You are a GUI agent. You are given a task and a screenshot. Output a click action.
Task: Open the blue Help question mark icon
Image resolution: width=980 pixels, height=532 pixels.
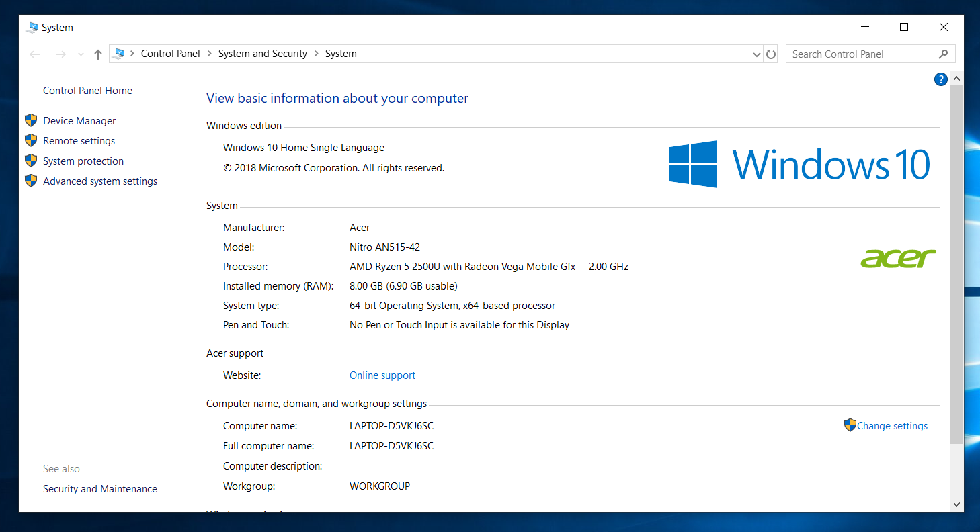point(941,79)
